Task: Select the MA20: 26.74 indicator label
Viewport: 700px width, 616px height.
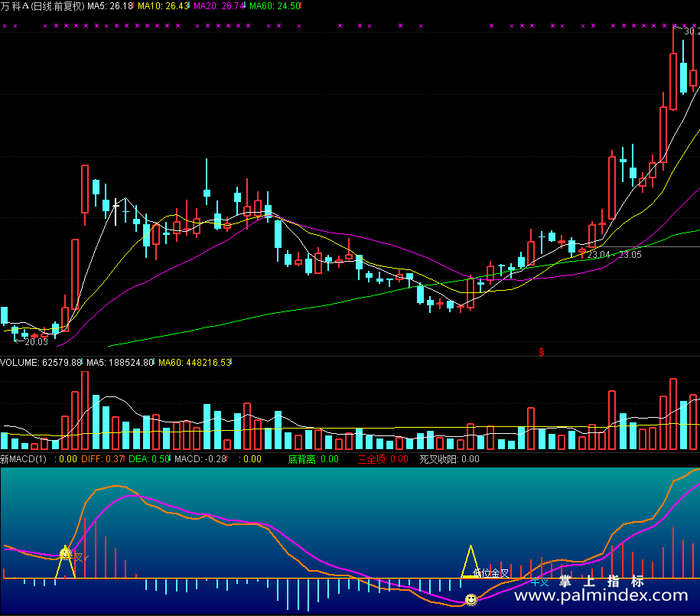Action: [x=219, y=6]
